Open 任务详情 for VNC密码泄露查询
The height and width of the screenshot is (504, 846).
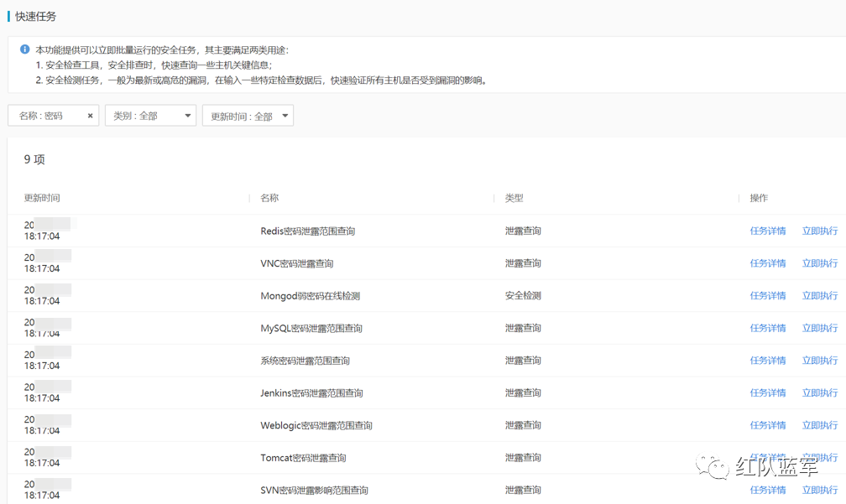[767, 263]
